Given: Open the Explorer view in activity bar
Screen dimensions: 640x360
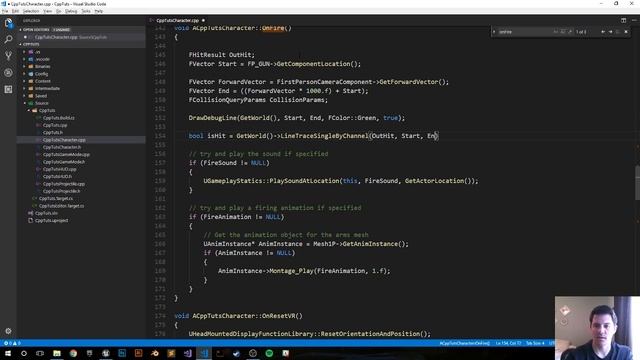Looking at the screenshot, I should pos(8,24).
